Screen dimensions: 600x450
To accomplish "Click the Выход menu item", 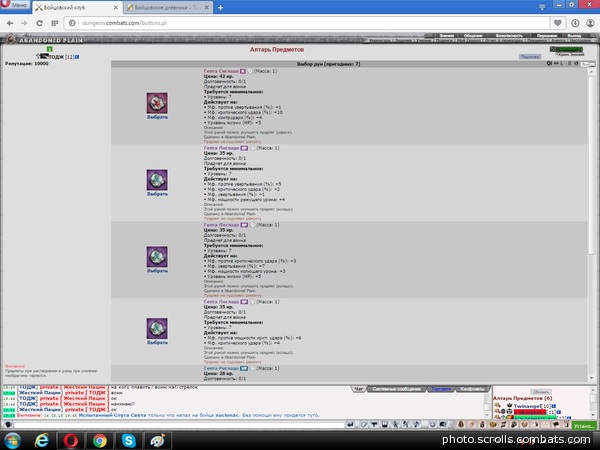I will pyautogui.click(x=574, y=36).
